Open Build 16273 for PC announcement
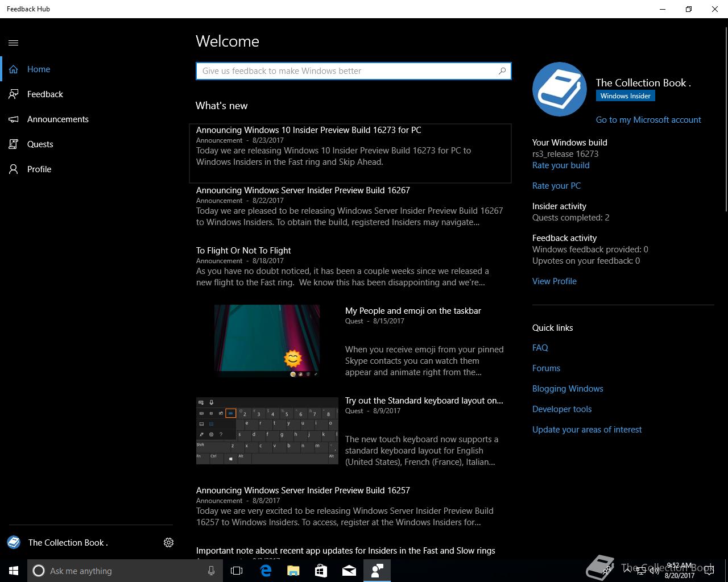Screen dimensions: 728x582 [350, 153]
